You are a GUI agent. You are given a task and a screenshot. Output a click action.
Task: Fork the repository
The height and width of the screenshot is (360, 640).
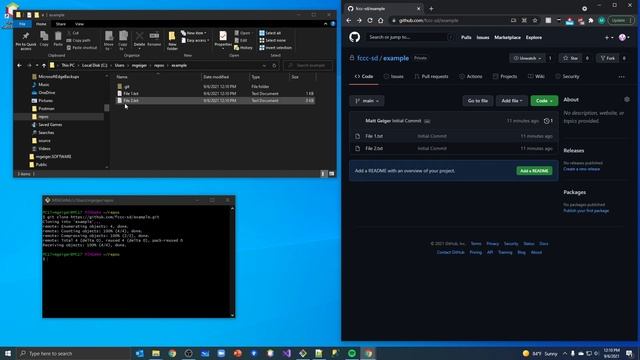pyautogui.click(x=607, y=58)
